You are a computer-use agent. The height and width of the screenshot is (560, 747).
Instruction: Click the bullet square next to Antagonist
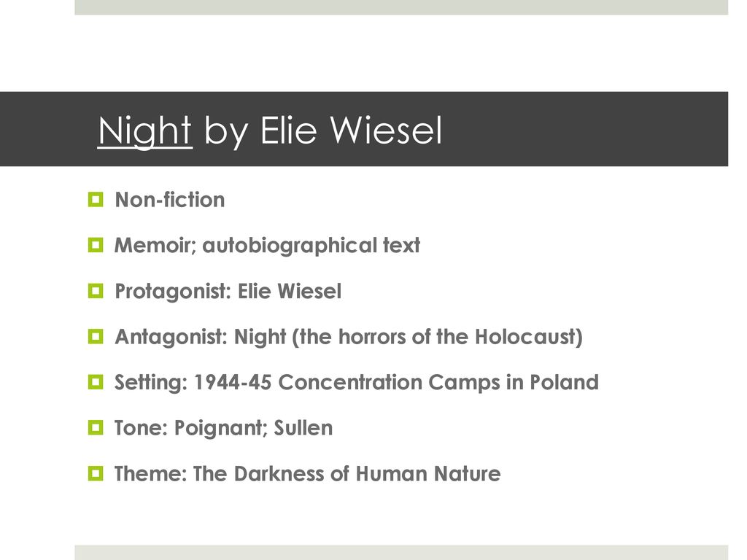pyautogui.click(x=96, y=337)
